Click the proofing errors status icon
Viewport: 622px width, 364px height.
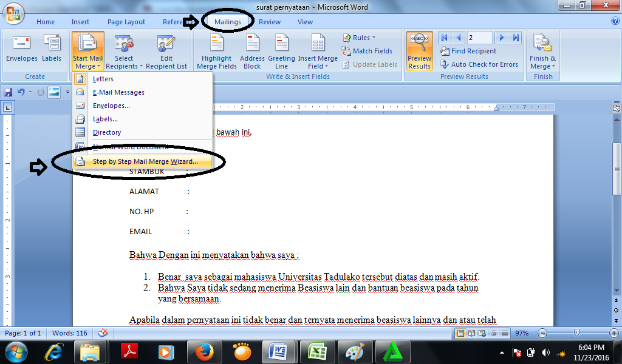pos(103,333)
